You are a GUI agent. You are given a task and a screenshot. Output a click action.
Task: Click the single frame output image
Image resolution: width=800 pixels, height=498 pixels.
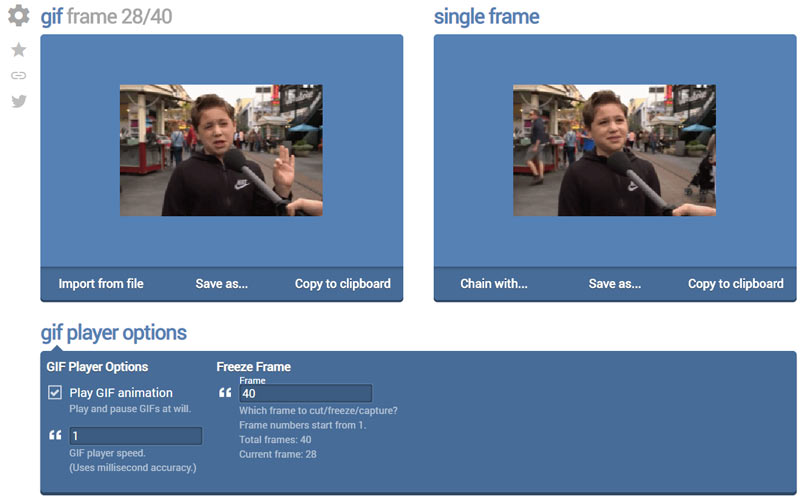coord(614,150)
